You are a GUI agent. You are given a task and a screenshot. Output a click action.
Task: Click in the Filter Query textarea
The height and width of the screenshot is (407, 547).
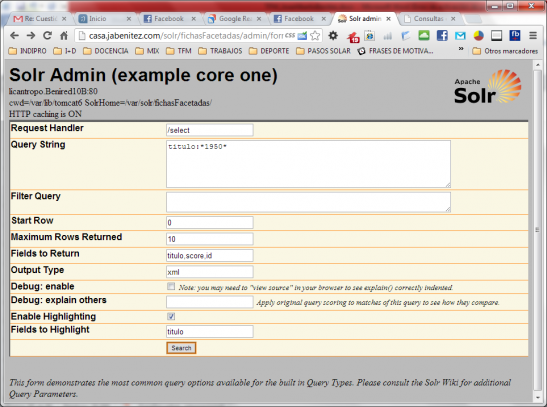tap(308, 202)
